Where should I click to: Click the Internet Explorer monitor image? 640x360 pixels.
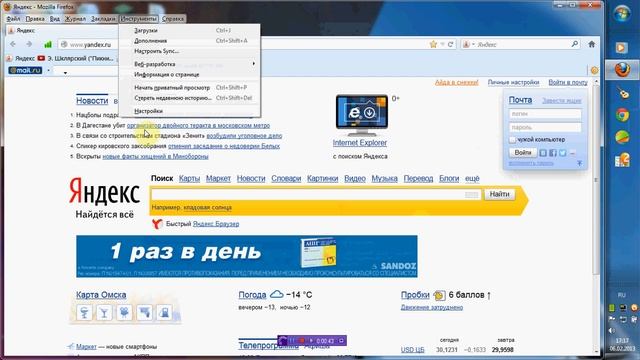pos(362,116)
